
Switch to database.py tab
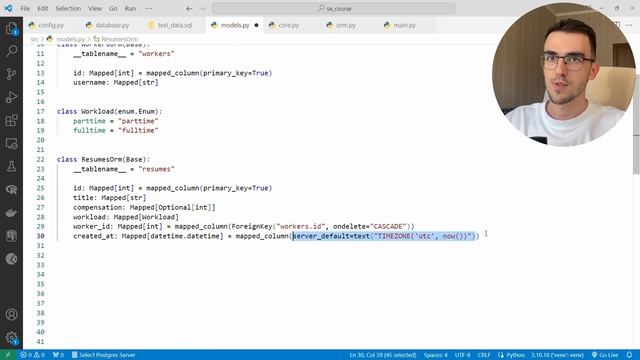[x=112, y=25]
